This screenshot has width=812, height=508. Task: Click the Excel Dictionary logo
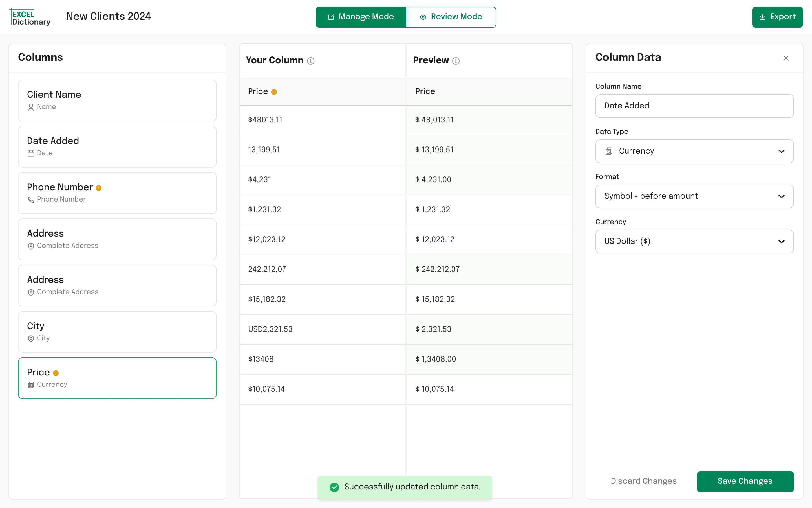click(30, 17)
